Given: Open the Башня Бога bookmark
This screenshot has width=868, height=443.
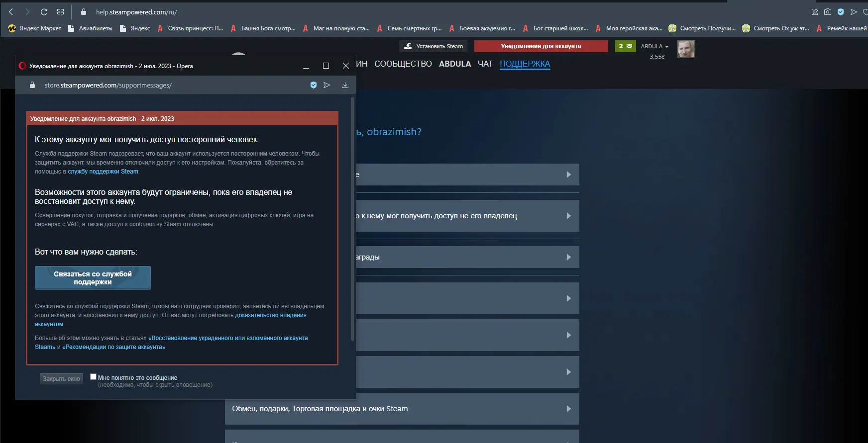Looking at the screenshot, I should pyautogui.click(x=263, y=28).
